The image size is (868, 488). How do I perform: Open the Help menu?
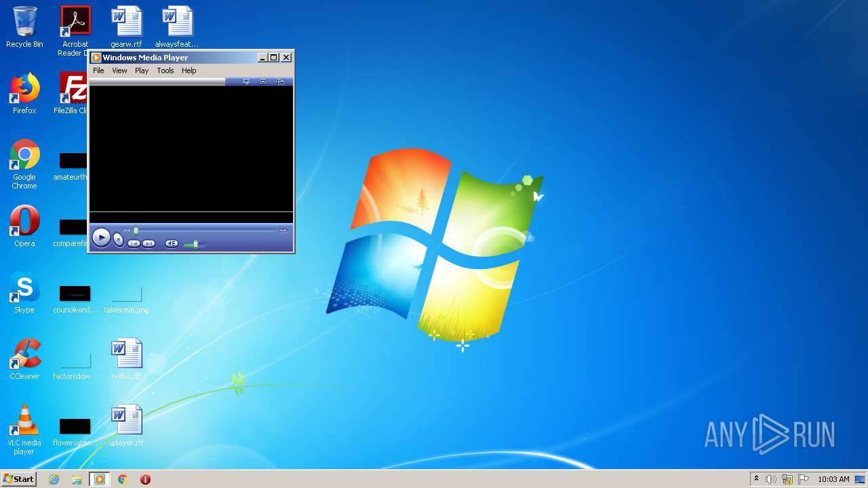[189, 70]
